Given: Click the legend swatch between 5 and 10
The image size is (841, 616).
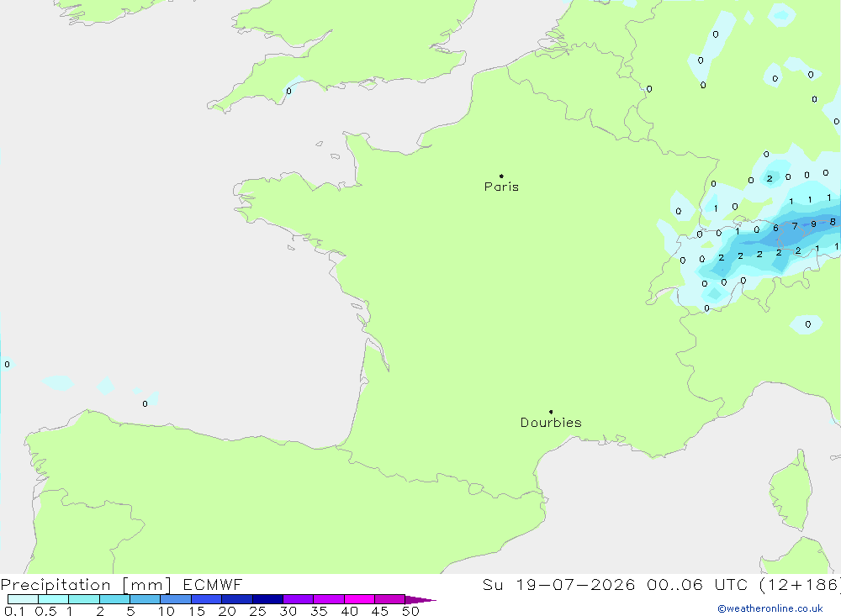Looking at the screenshot, I should (145, 599).
